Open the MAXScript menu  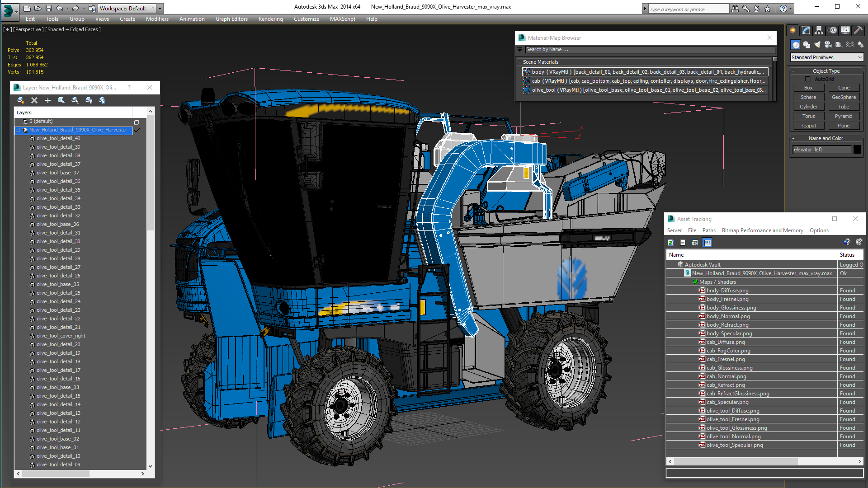pos(342,19)
